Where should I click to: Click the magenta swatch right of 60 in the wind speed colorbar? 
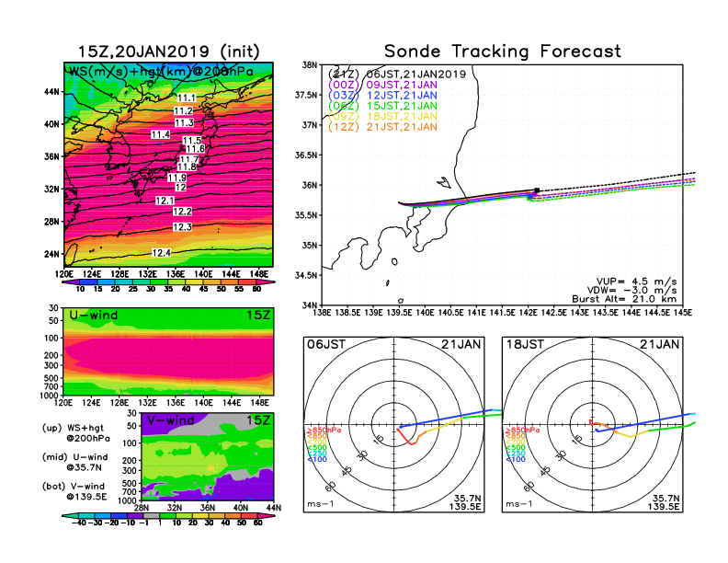click(267, 282)
